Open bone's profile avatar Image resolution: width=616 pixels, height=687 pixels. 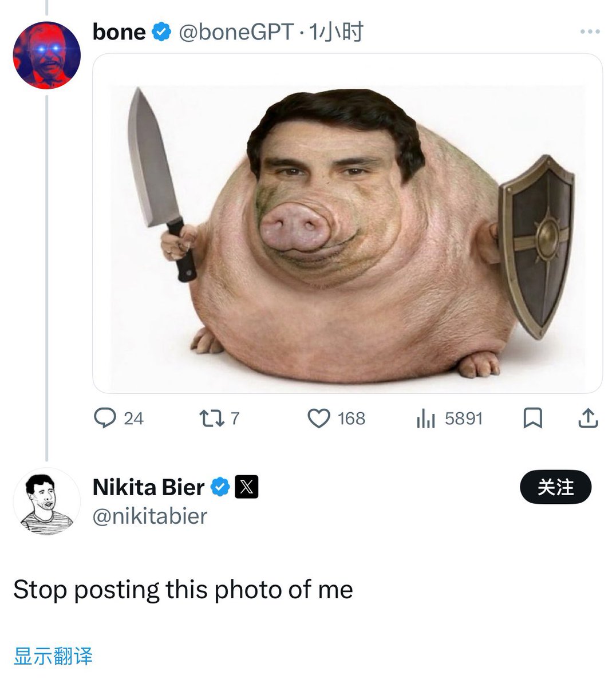[x=46, y=56]
